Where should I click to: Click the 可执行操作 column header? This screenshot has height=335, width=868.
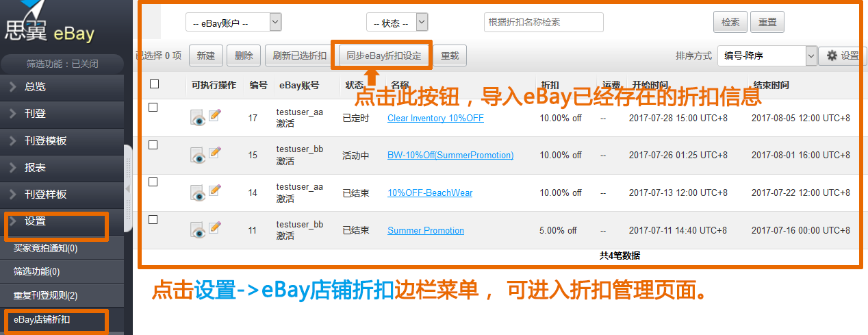coord(214,85)
